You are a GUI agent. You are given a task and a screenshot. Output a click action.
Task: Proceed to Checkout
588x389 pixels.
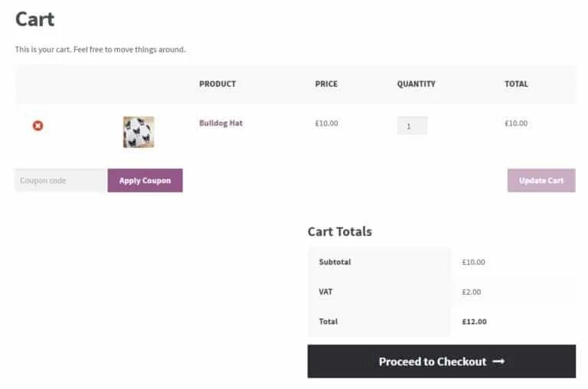coord(433,361)
